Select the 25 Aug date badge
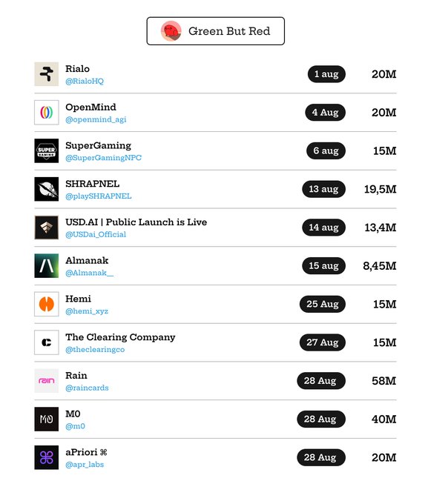431x504 pixels. 322,304
